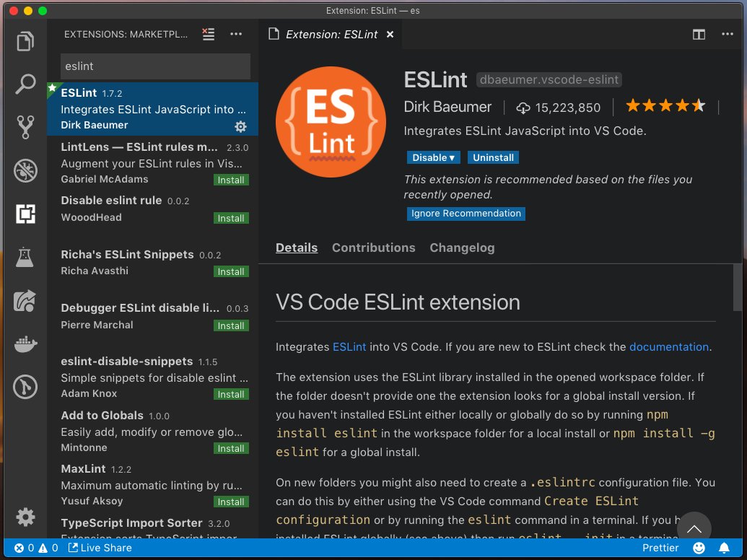Select Add to Globals list item
The height and width of the screenshot is (560, 747).
[152, 431]
